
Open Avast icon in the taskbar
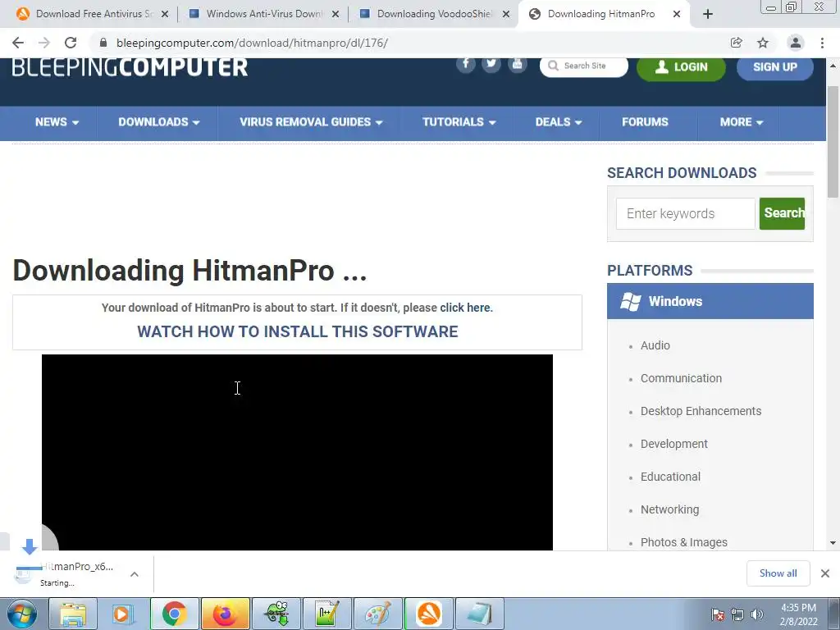coord(429,614)
